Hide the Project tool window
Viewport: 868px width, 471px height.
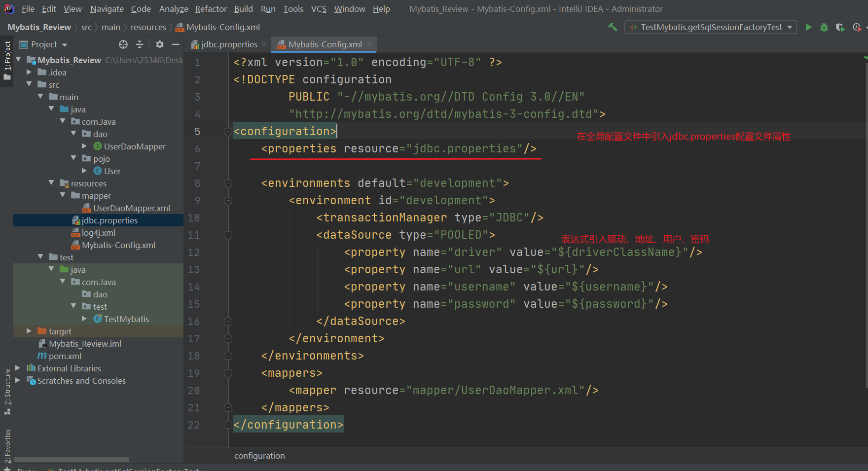coord(176,44)
